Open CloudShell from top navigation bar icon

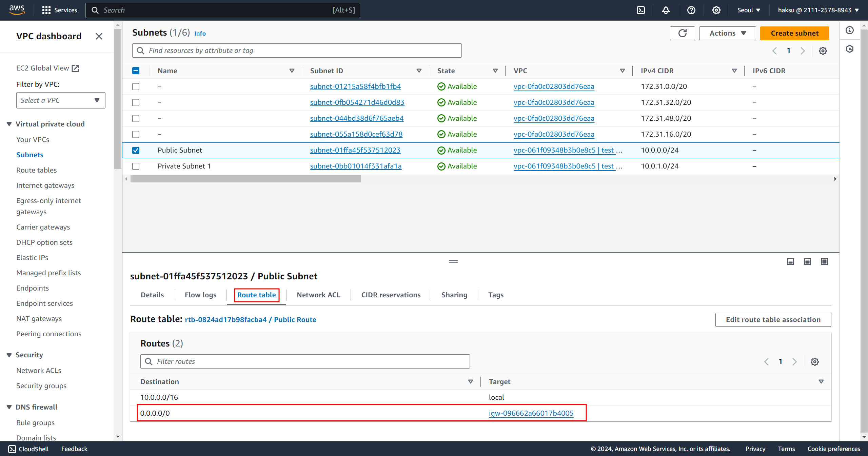coord(641,10)
